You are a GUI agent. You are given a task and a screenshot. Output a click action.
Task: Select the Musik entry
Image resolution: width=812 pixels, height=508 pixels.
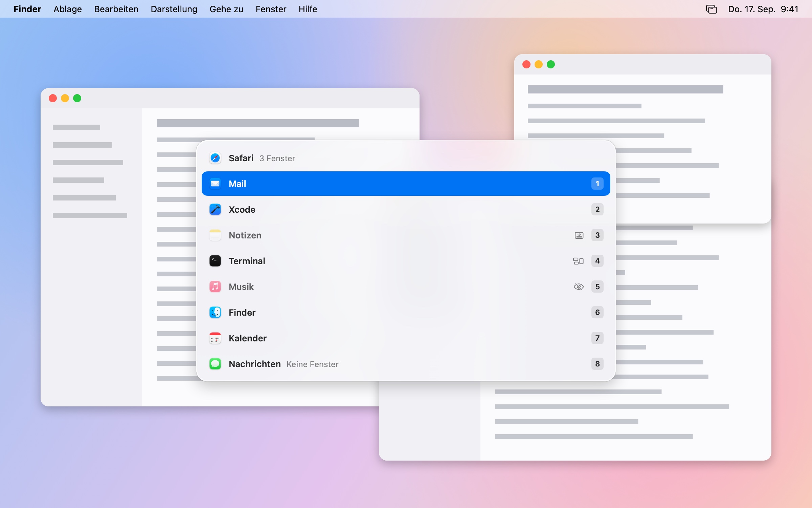406,287
